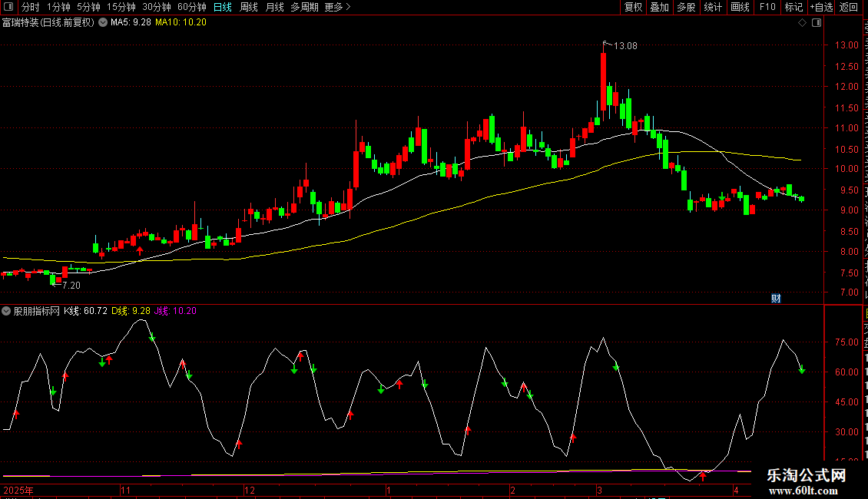Viewport: 868px width, 499px height.
Task: Select the 30分钟 period tab
Action: pos(156,7)
